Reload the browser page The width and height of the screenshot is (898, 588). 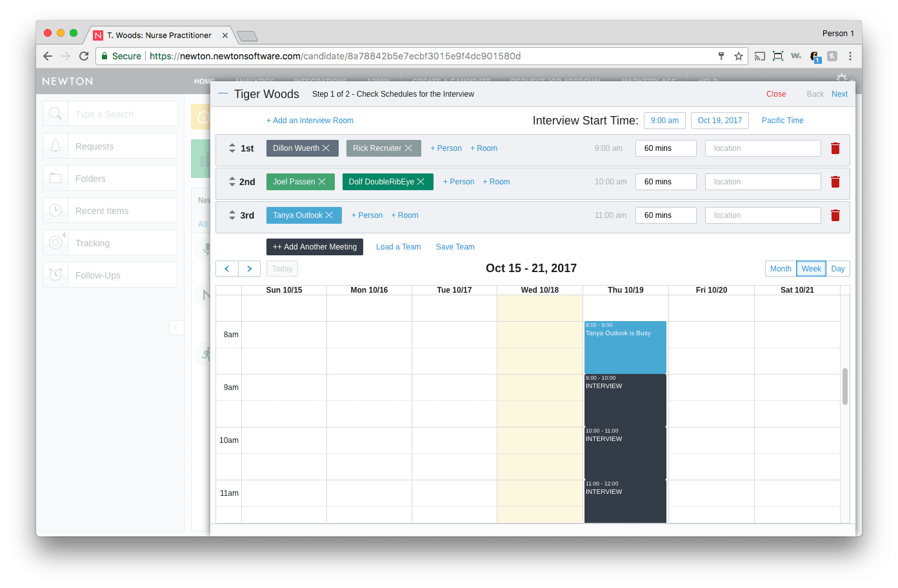tap(84, 56)
